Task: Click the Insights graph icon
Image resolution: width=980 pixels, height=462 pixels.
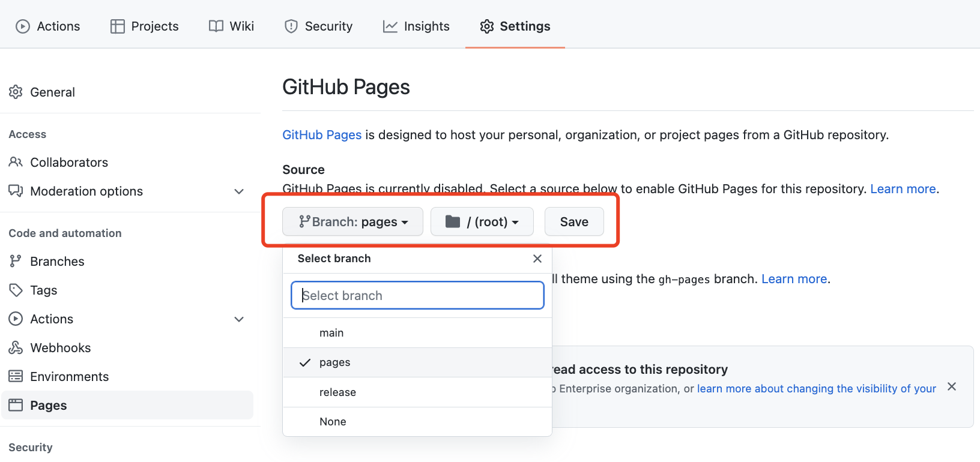Action: click(390, 26)
